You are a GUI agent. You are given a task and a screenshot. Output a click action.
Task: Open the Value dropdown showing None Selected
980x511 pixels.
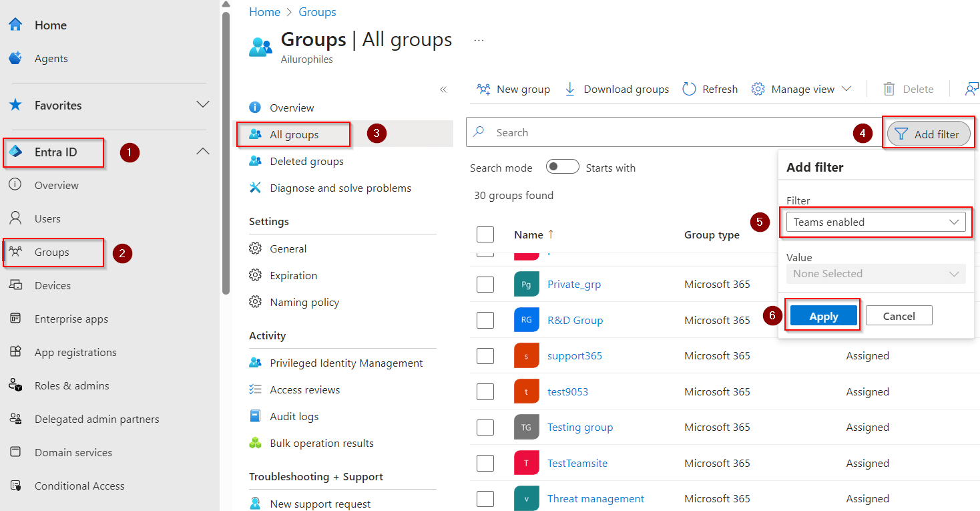(875, 273)
